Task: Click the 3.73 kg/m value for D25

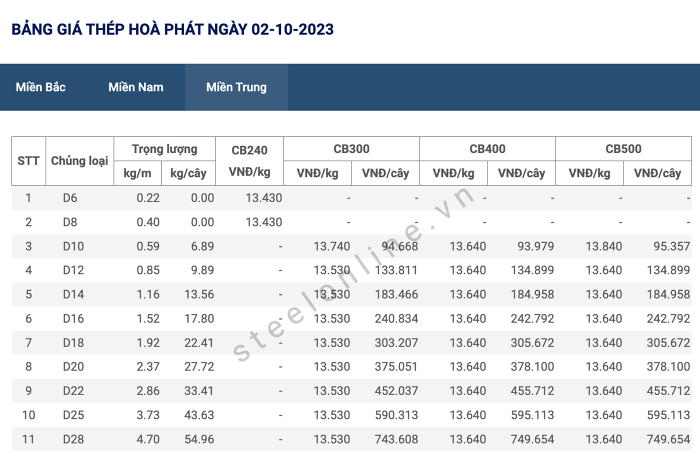Action: [148, 415]
